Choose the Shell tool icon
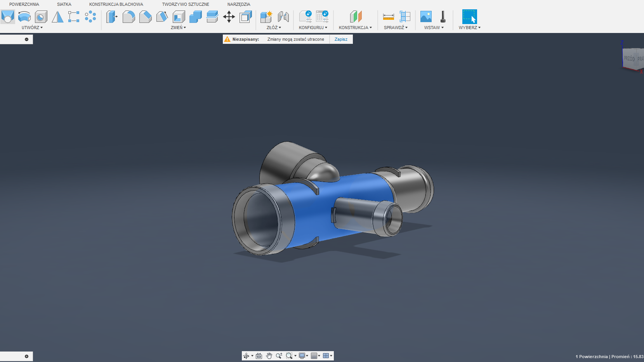Image resolution: width=644 pixels, height=362 pixels. pyautogui.click(x=179, y=17)
